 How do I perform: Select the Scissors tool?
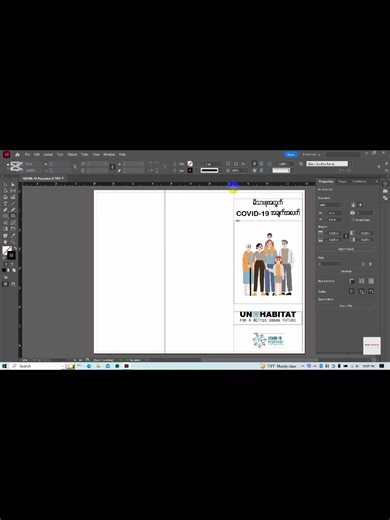[5, 223]
